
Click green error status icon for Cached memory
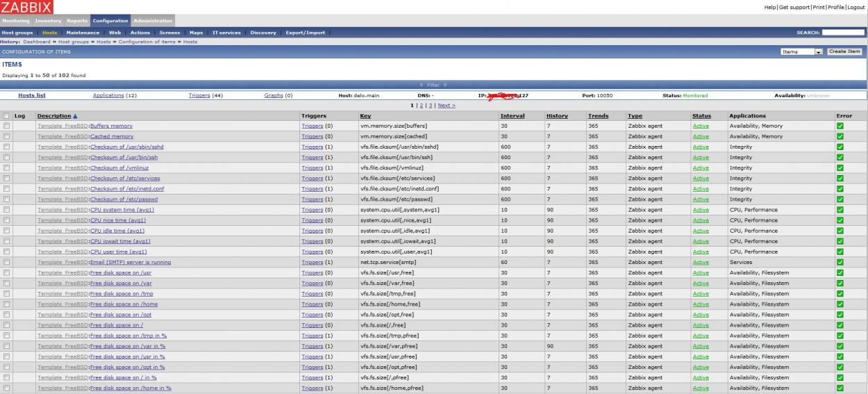pos(840,136)
